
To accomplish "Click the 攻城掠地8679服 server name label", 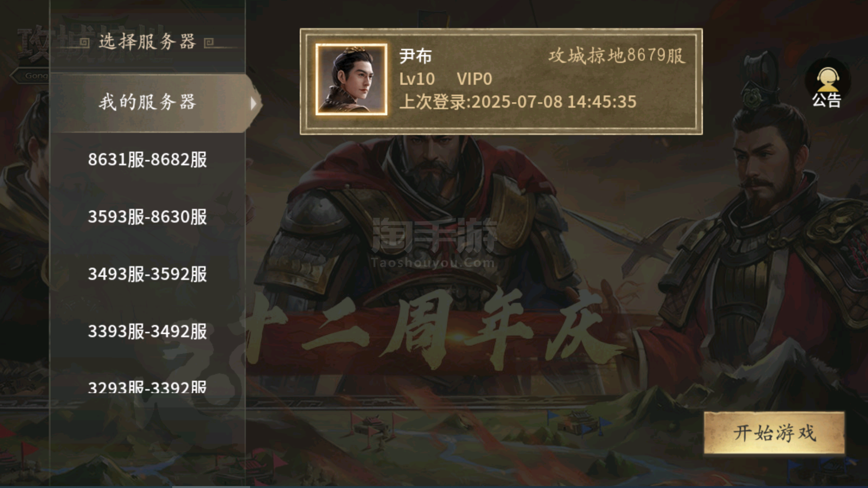I will coord(617,55).
